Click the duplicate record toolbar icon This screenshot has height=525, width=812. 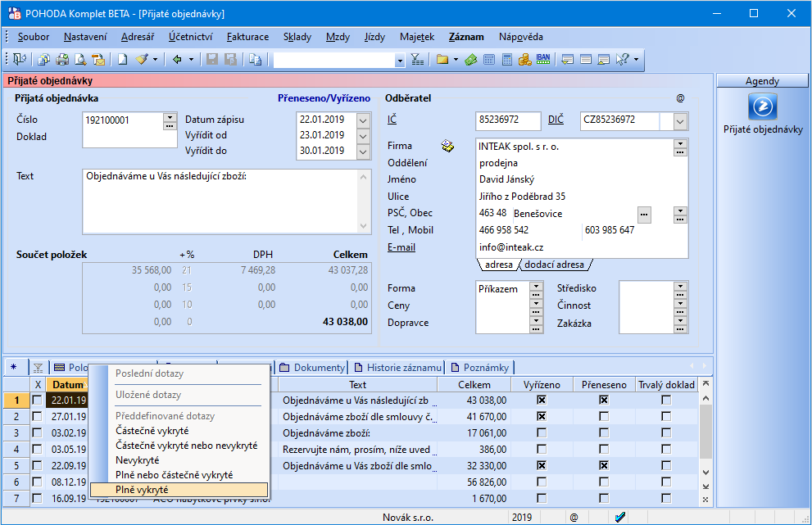coord(256,60)
